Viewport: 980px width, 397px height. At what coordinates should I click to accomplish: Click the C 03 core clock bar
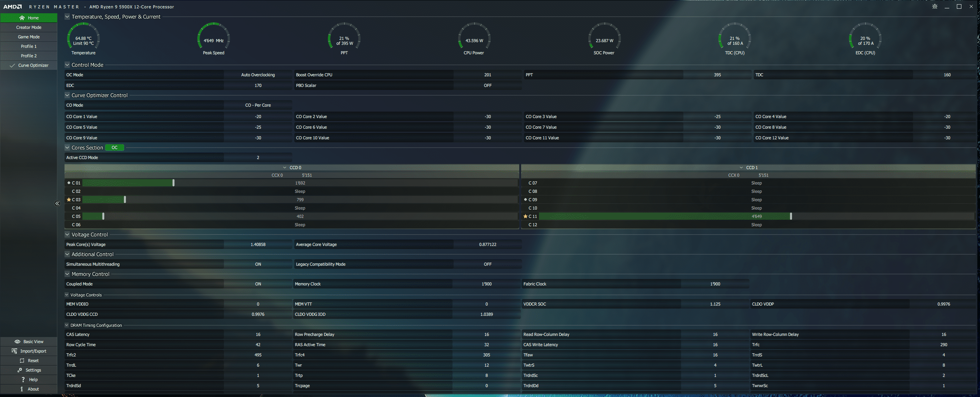pyautogui.click(x=300, y=200)
